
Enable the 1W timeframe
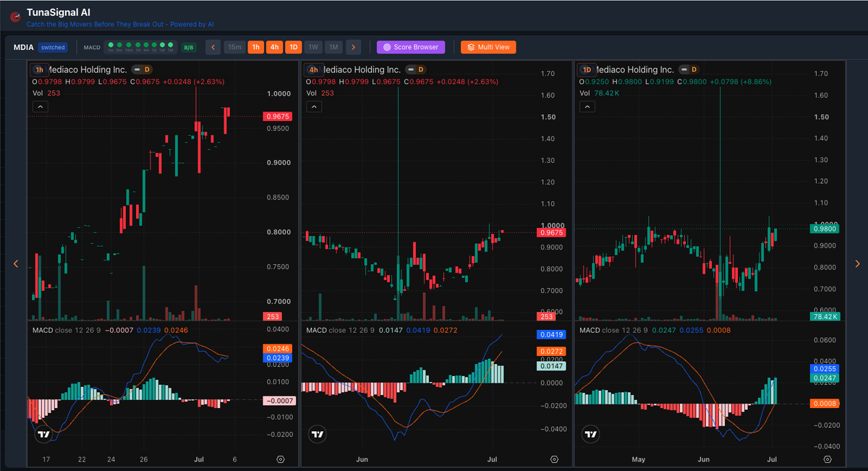(312, 47)
